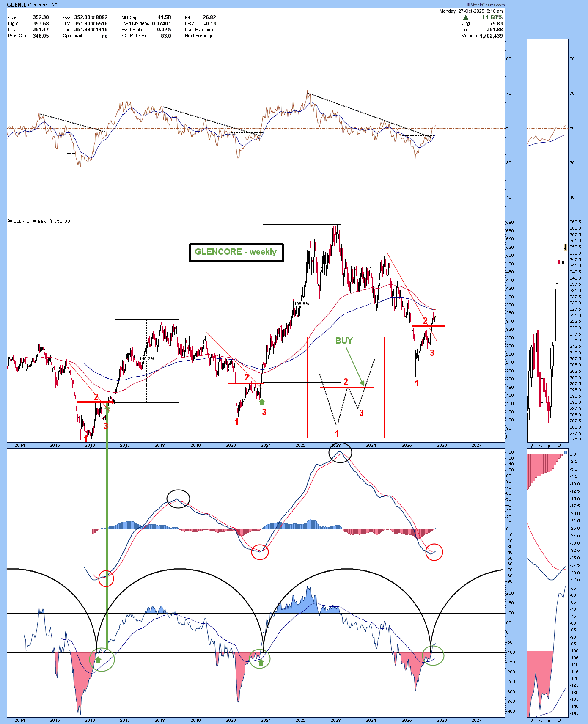Click the red circle at the 2025 MACD trough

tap(434, 552)
